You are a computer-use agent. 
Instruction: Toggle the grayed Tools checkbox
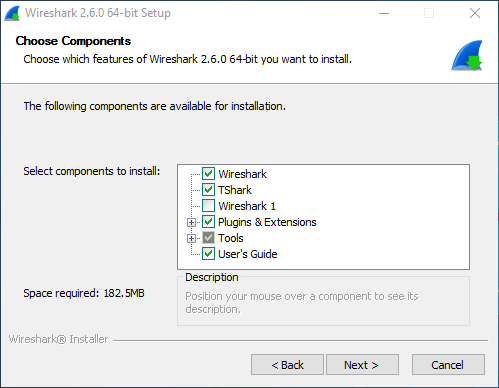click(208, 238)
